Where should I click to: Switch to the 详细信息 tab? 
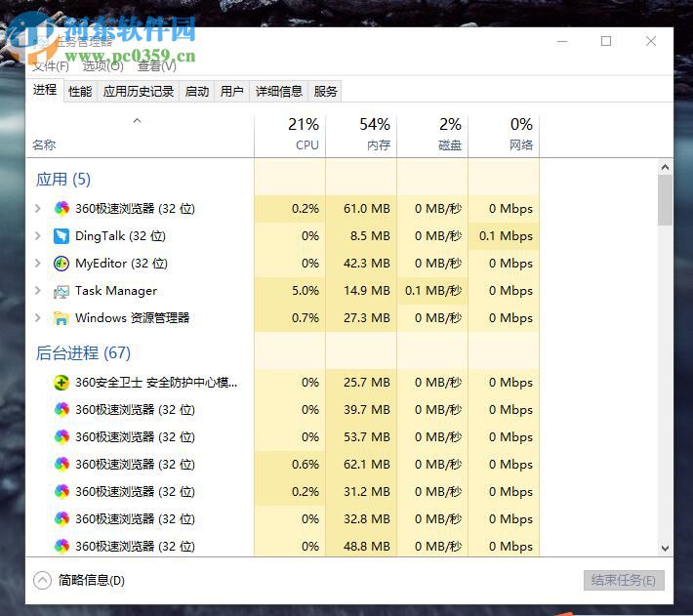[279, 92]
